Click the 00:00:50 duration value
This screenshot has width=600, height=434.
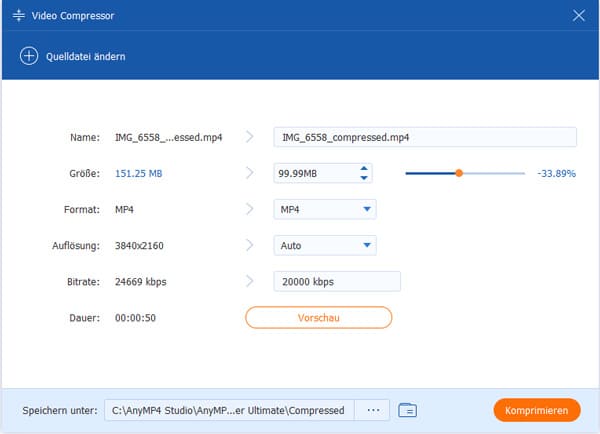click(135, 318)
